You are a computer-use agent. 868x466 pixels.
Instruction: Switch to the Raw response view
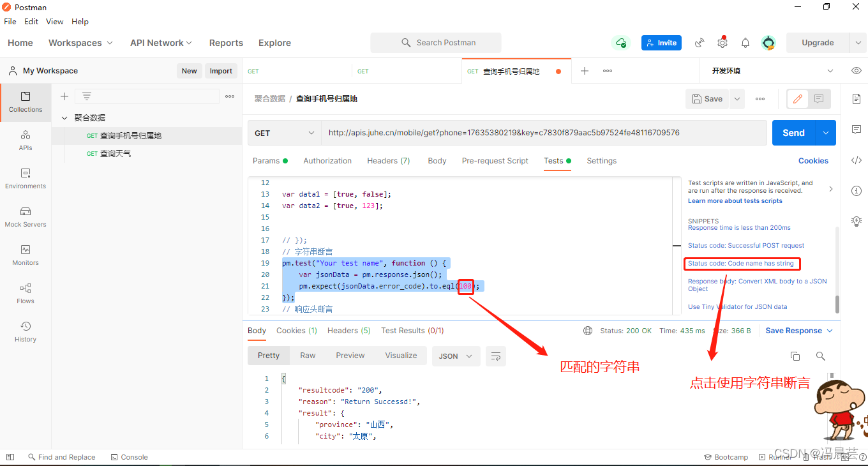coord(308,356)
